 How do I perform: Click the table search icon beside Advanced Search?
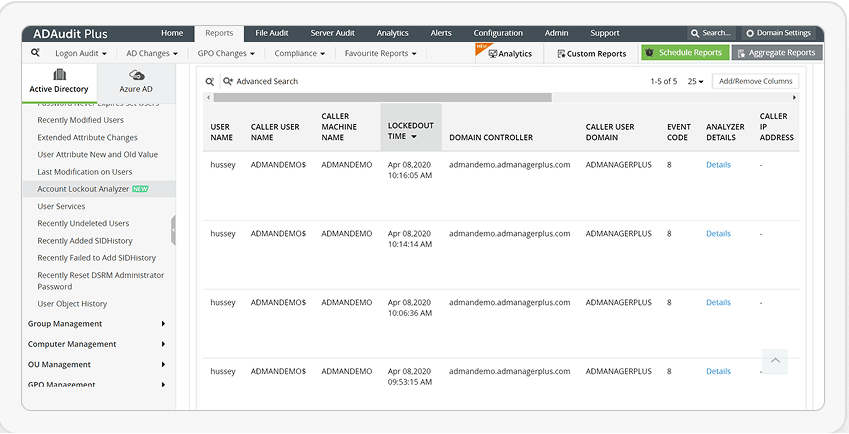[210, 81]
